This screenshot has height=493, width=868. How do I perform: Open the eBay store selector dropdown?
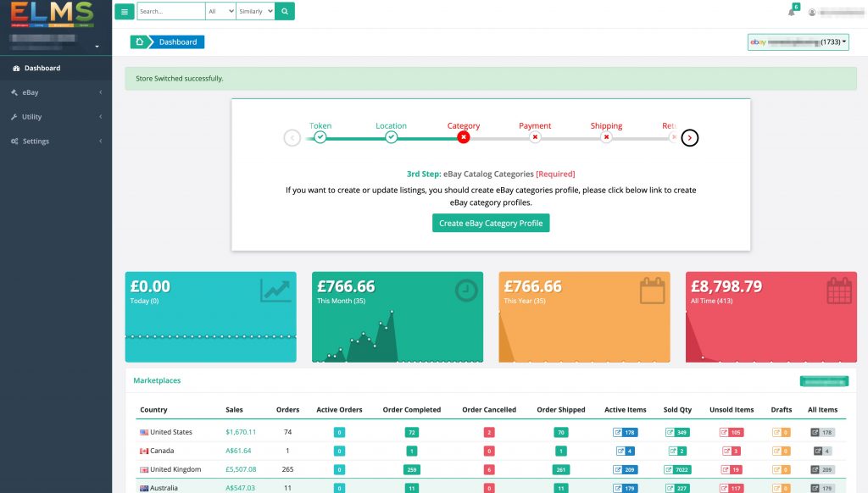tap(797, 41)
